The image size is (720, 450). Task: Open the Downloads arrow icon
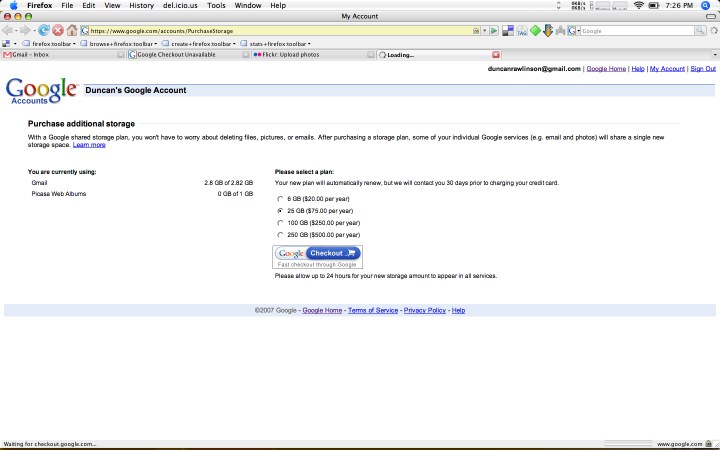(548, 31)
